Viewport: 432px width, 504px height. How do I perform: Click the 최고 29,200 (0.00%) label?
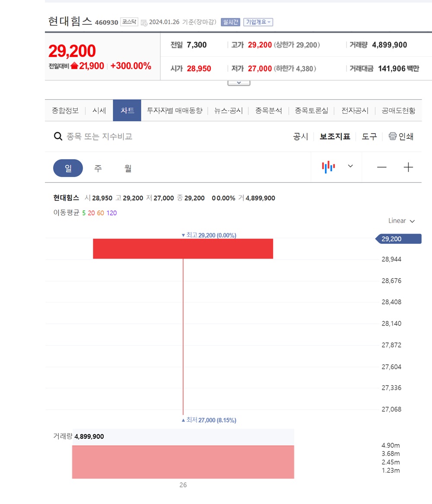pyautogui.click(x=209, y=235)
